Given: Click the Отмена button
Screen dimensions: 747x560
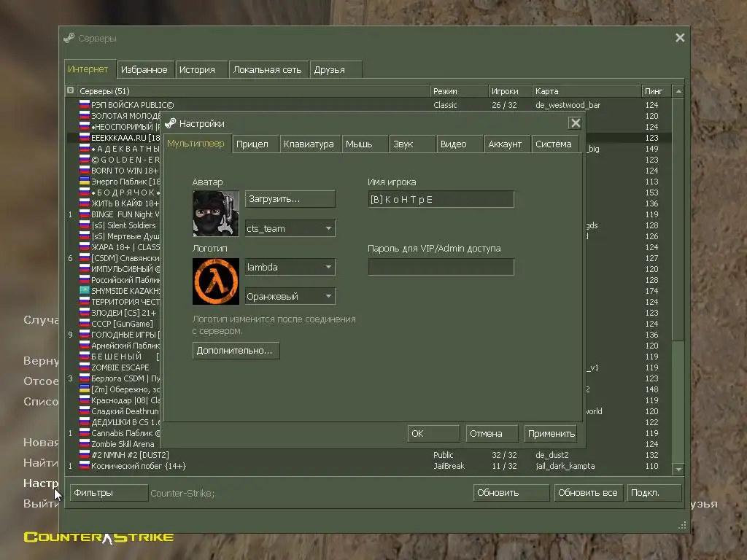Looking at the screenshot, I should click(492, 433).
